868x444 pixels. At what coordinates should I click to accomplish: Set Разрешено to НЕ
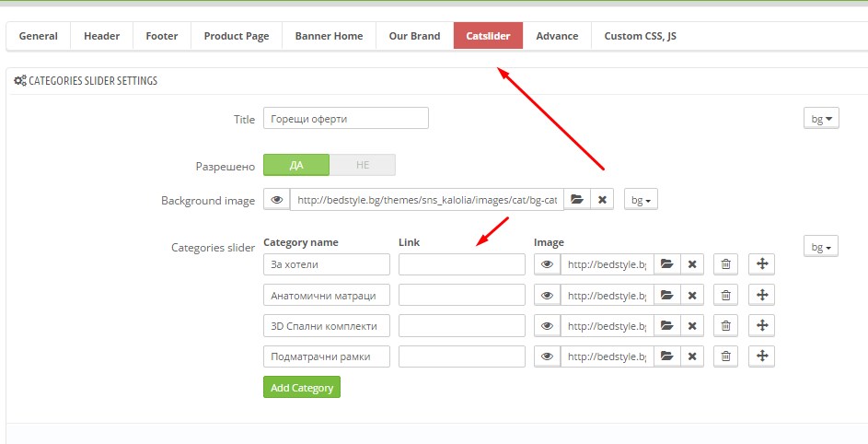[x=363, y=165]
